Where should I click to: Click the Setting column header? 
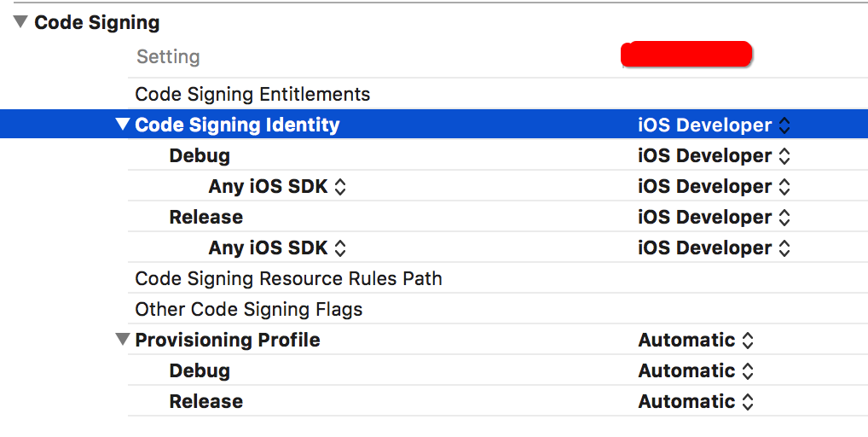pyautogui.click(x=168, y=57)
